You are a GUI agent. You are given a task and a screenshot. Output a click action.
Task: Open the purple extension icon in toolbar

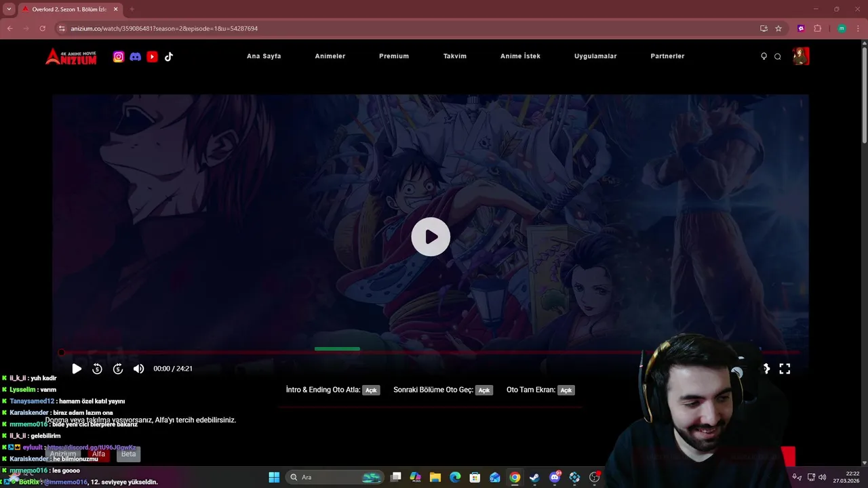click(x=801, y=28)
